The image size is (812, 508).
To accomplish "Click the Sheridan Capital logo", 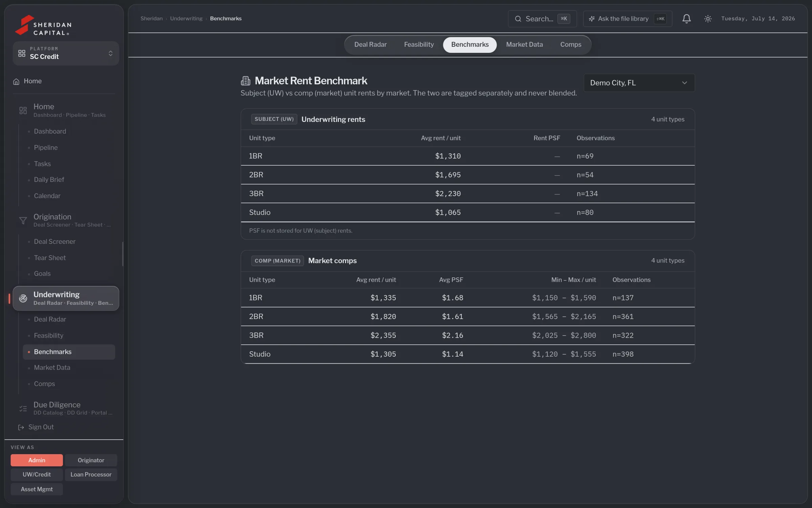I will pyautogui.click(x=43, y=25).
